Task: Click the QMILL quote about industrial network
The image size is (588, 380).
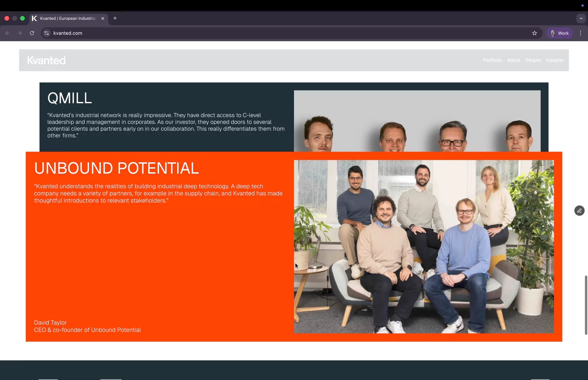Action: [166, 125]
